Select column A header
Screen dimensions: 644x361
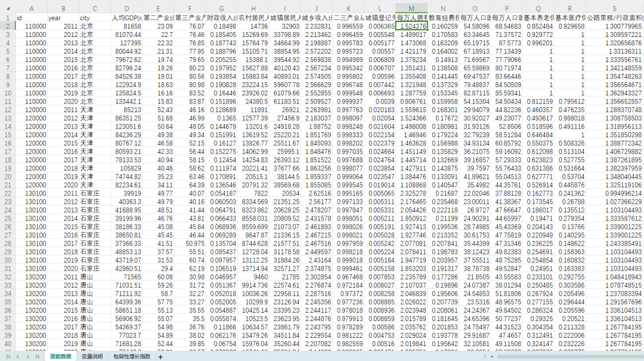click(x=31, y=9)
